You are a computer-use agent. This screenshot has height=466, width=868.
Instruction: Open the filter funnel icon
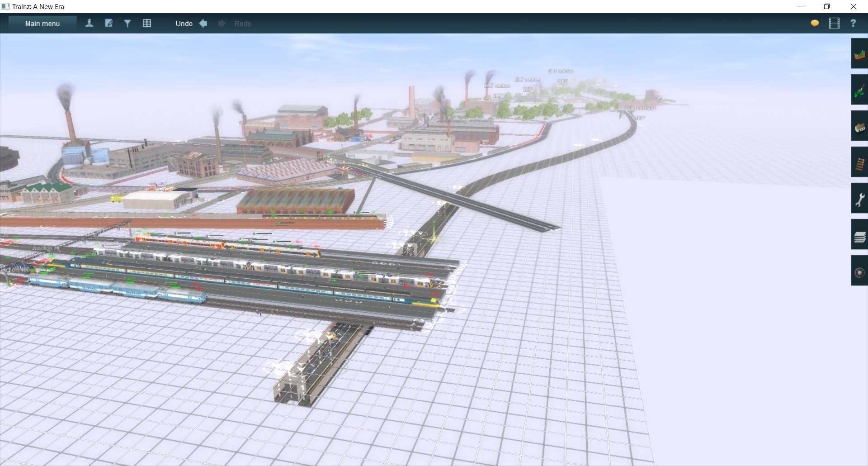(x=127, y=23)
